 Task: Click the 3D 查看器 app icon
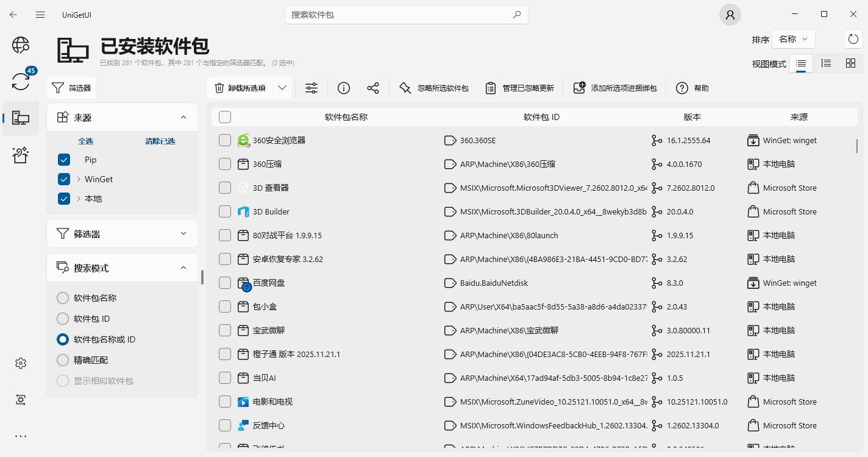coord(243,188)
